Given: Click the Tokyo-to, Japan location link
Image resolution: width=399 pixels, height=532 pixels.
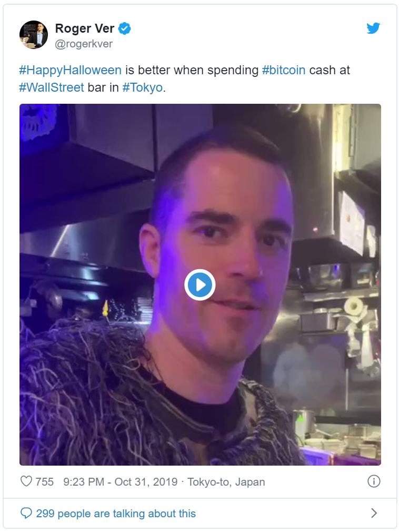Looking at the screenshot, I should coord(226,482).
